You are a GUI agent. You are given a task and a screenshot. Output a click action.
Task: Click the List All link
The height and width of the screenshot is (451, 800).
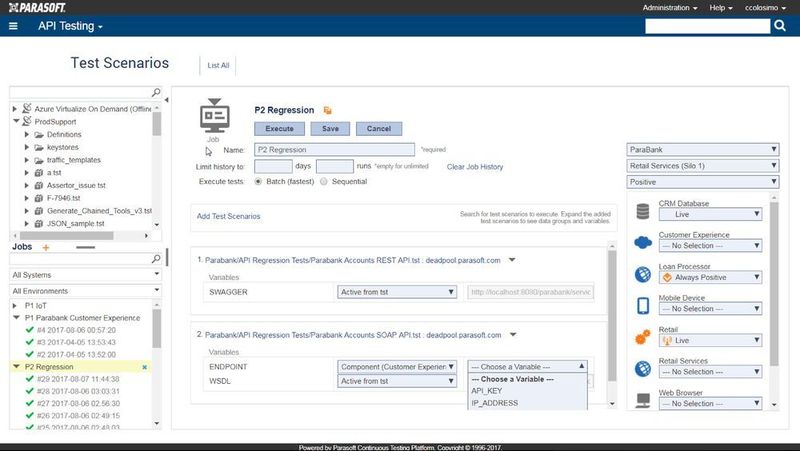click(218, 65)
